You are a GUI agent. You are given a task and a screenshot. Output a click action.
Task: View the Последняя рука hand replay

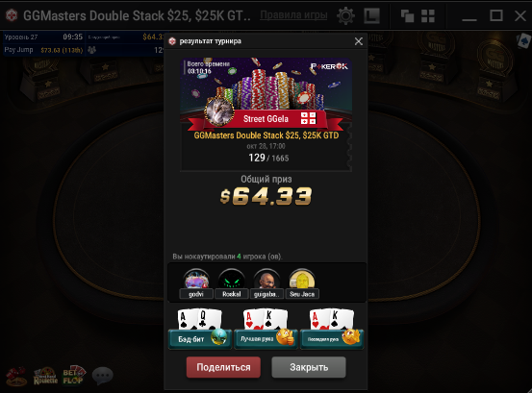[332, 330]
